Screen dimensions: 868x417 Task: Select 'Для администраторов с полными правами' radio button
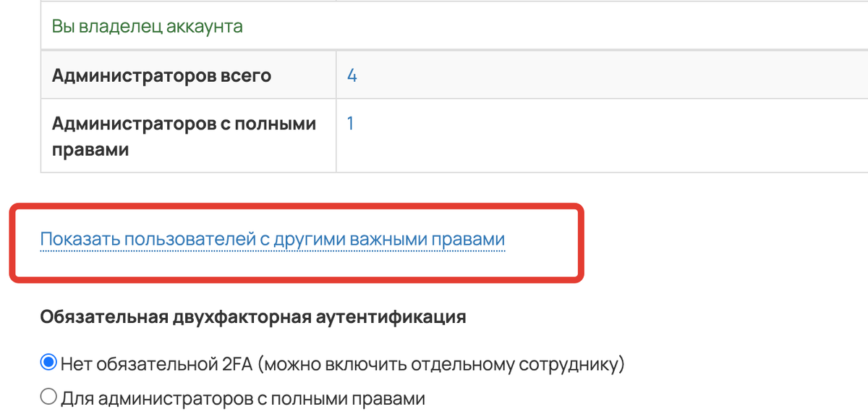[x=48, y=397]
